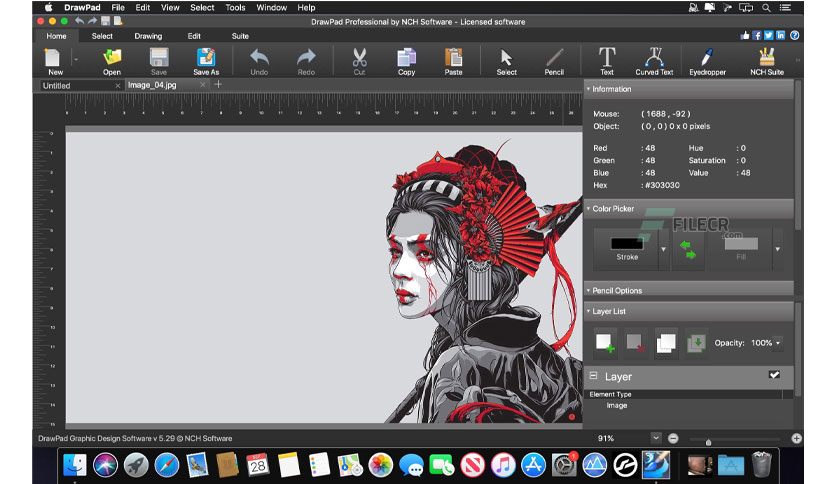Image resolution: width=836 pixels, height=484 pixels.
Task: Choose the Pencil tool
Action: click(x=554, y=61)
